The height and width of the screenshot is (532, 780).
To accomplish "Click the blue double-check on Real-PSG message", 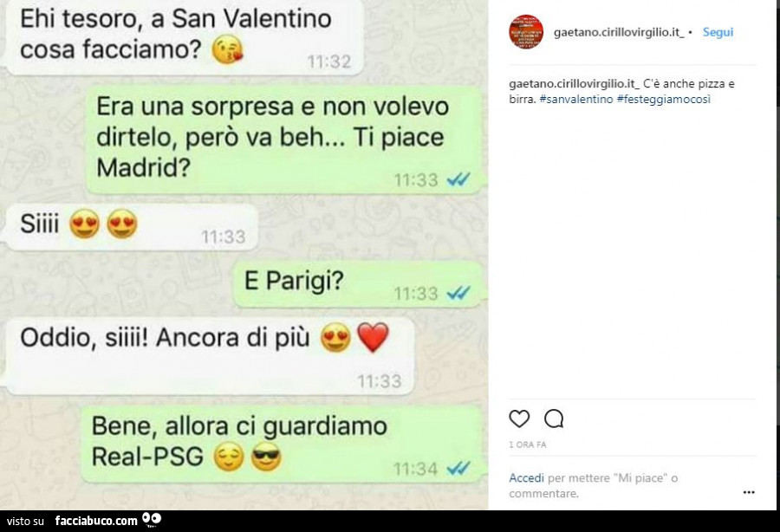I will coord(458,469).
